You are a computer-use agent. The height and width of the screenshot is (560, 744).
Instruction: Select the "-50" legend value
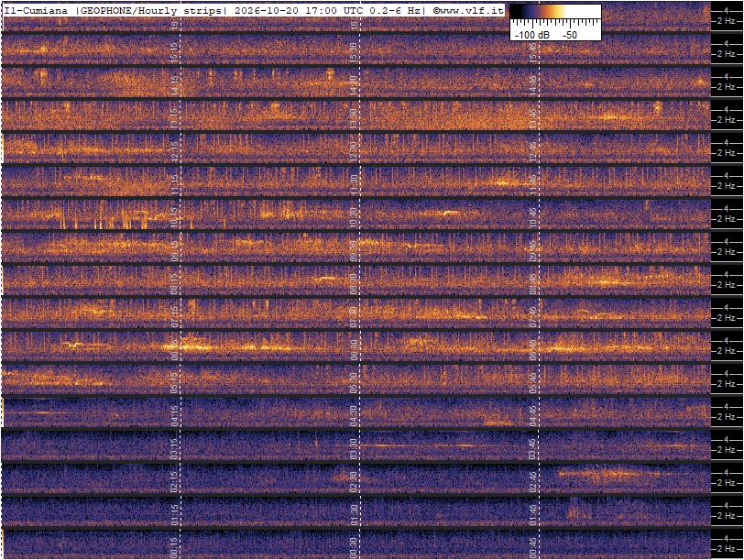point(570,35)
